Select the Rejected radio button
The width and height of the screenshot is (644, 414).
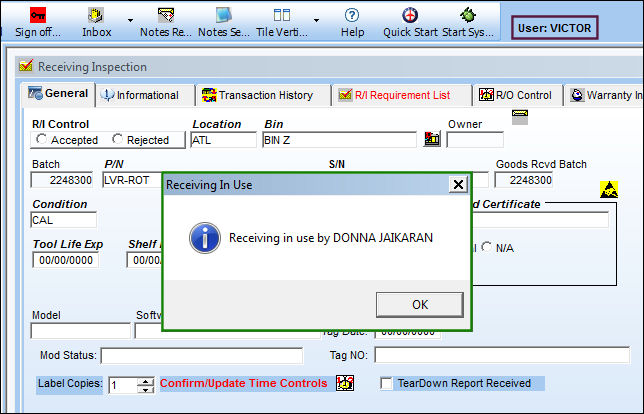(x=117, y=140)
